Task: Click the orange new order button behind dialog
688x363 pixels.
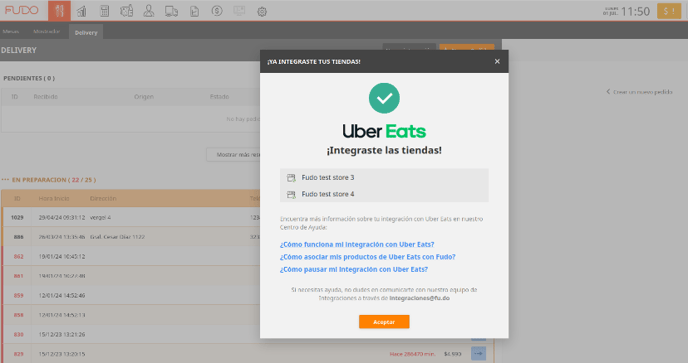Action: pos(467,47)
